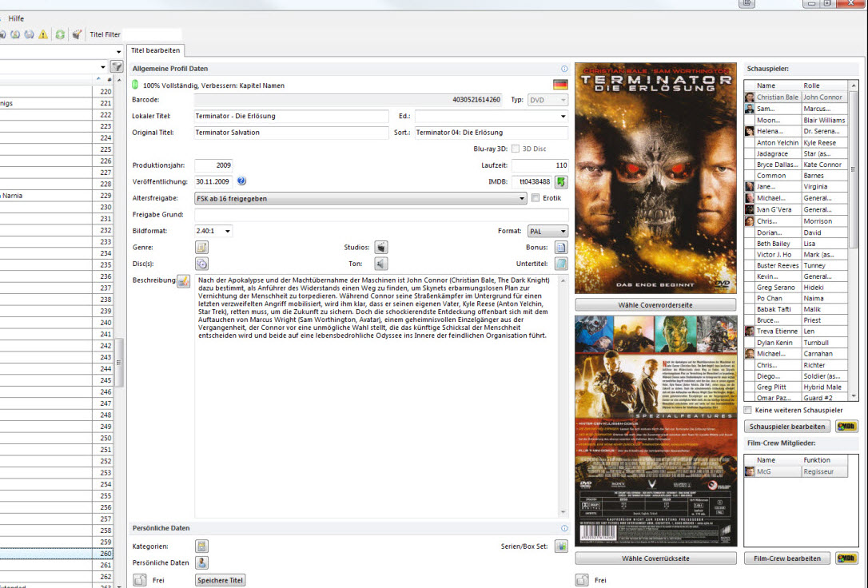Click the front cover thumbnail image

[655, 178]
